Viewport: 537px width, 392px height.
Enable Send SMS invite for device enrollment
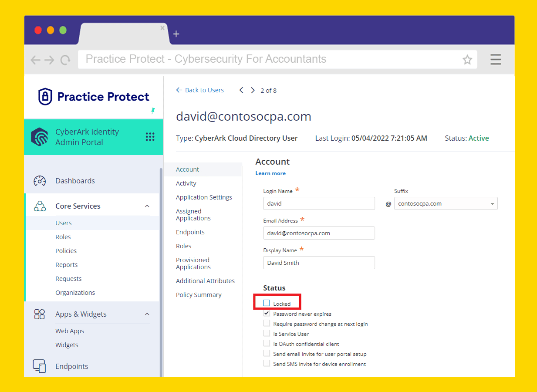point(267,363)
